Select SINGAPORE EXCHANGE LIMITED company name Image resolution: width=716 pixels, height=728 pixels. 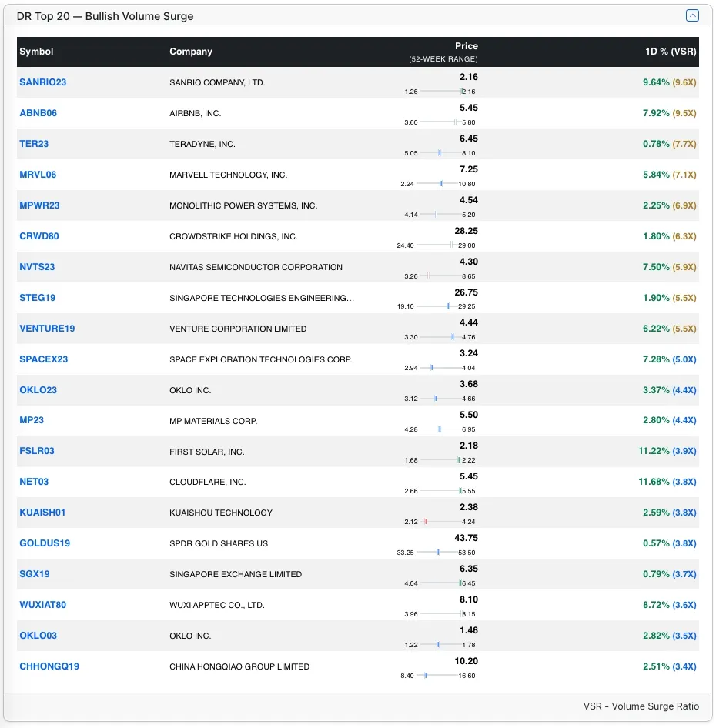click(236, 574)
